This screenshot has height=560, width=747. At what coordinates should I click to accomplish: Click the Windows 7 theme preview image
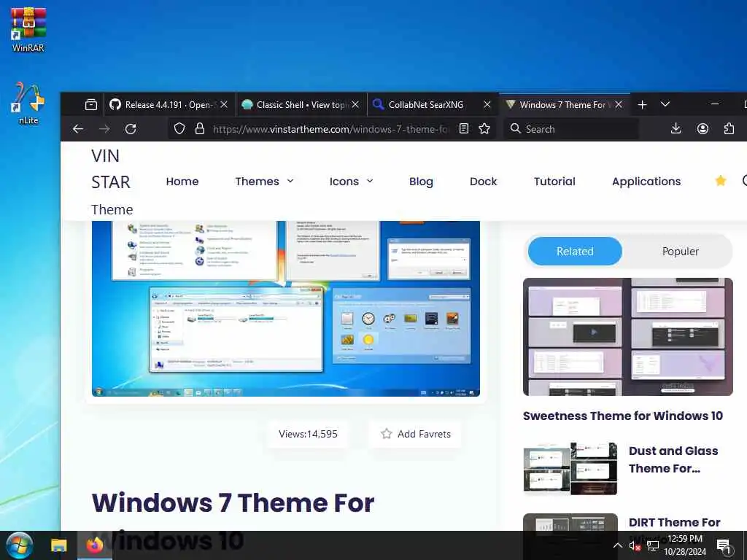(x=286, y=308)
